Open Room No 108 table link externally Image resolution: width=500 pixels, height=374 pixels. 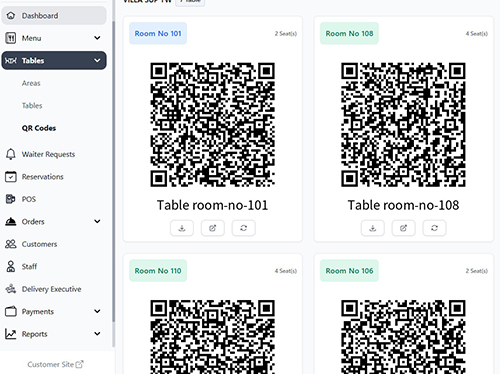pos(403,228)
